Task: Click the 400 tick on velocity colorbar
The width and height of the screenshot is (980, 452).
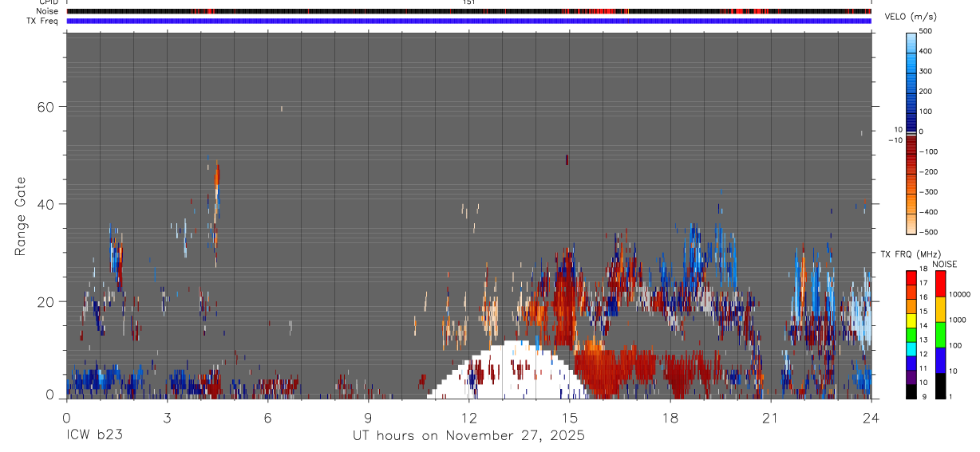Action: pyautogui.click(x=927, y=51)
